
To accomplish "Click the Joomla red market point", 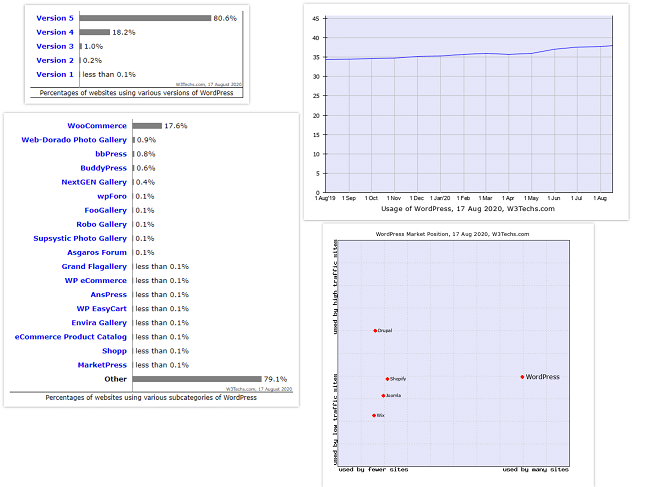I will coord(383,396).
